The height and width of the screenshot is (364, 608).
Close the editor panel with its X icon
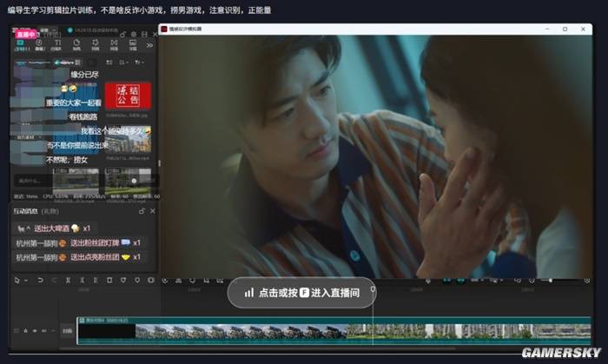point(155,35)
